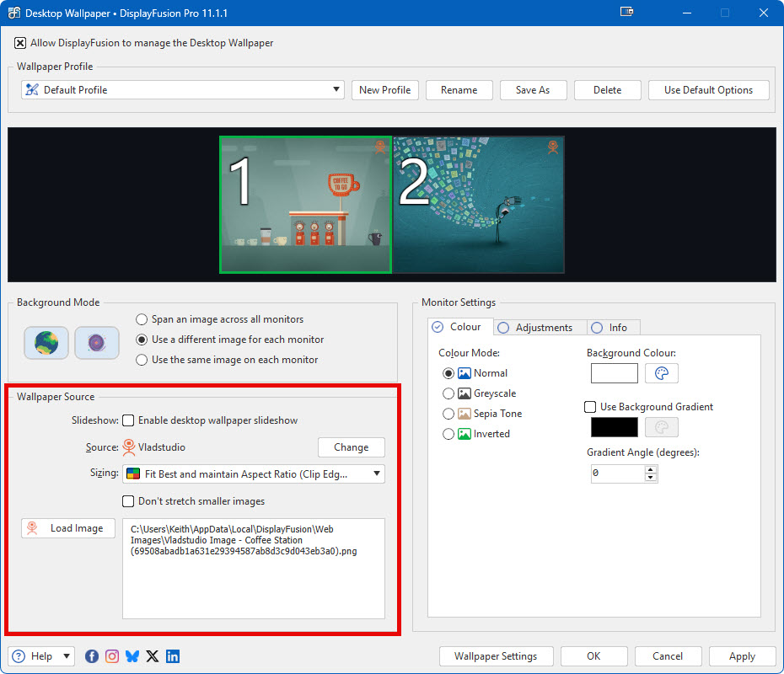This screenshot has height=674, width=784.
Task: Tick Don't stretch smaller images
Action: [129, 501]
